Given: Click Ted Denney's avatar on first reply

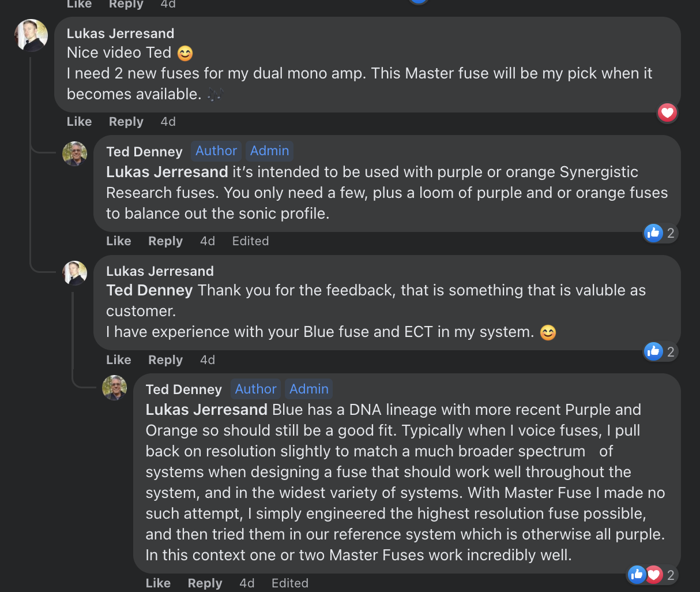Looking at the screenshot, I should [74, 153].
